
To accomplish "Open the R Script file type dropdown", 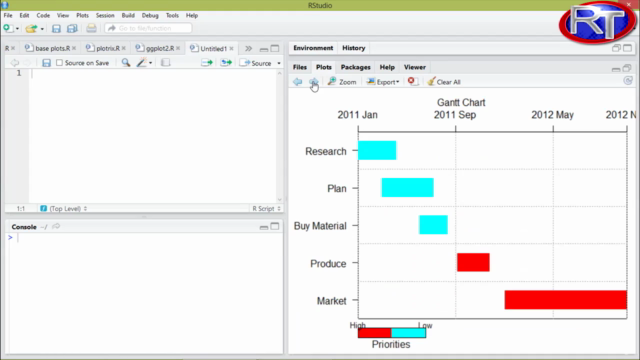I will [266, 209].
